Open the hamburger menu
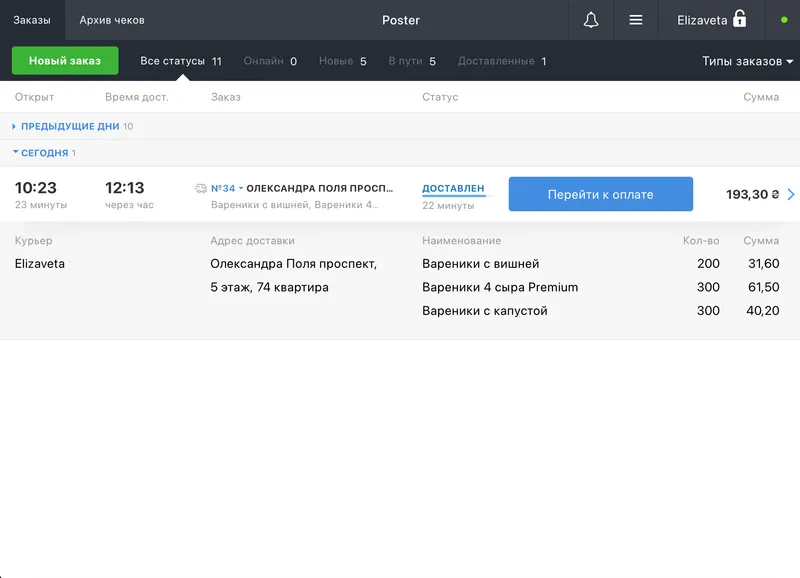 pos(635,20)
